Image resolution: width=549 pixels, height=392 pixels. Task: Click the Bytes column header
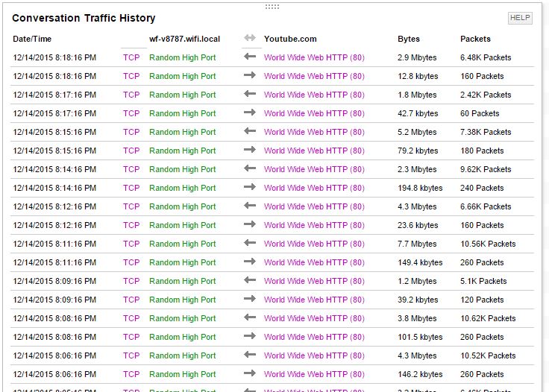[x=409, y=39]
